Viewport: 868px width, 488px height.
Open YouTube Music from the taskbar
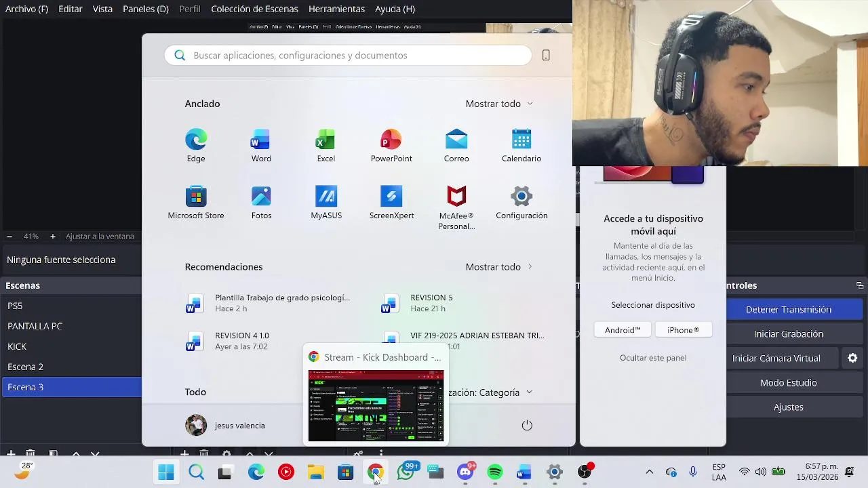286,472
